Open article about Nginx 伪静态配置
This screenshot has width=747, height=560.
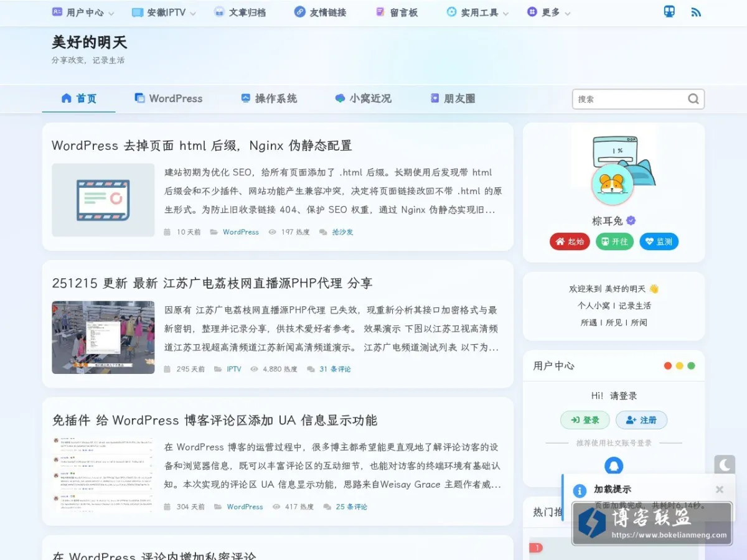202,146
